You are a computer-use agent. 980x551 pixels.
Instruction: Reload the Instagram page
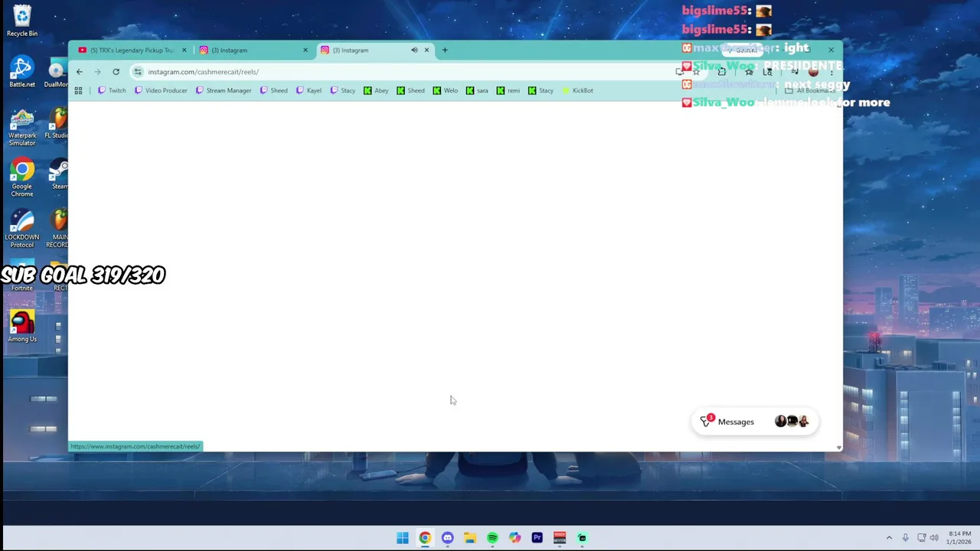[116, 72]
